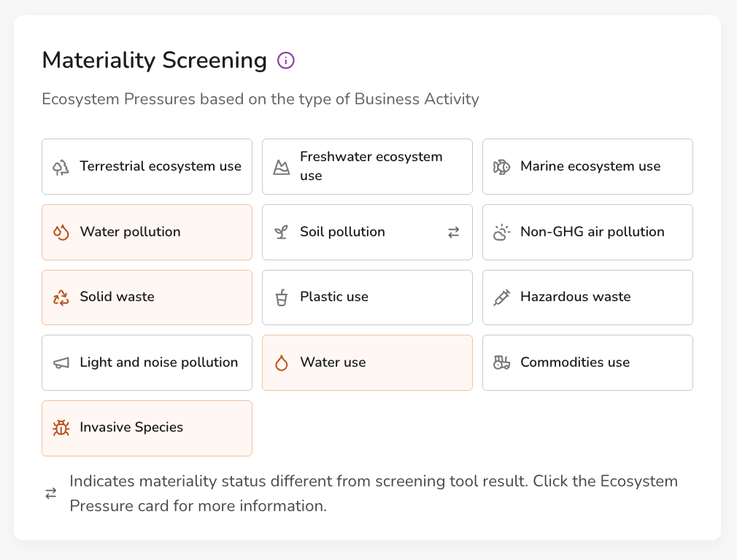Screen dimensions: 737x560
Task: Click the info icon beside Materiality Screening
Action: [286, 61]
